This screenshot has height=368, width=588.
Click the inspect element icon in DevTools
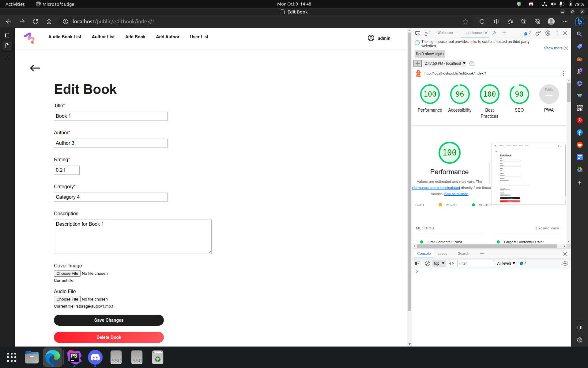click(x=418, y=33)
